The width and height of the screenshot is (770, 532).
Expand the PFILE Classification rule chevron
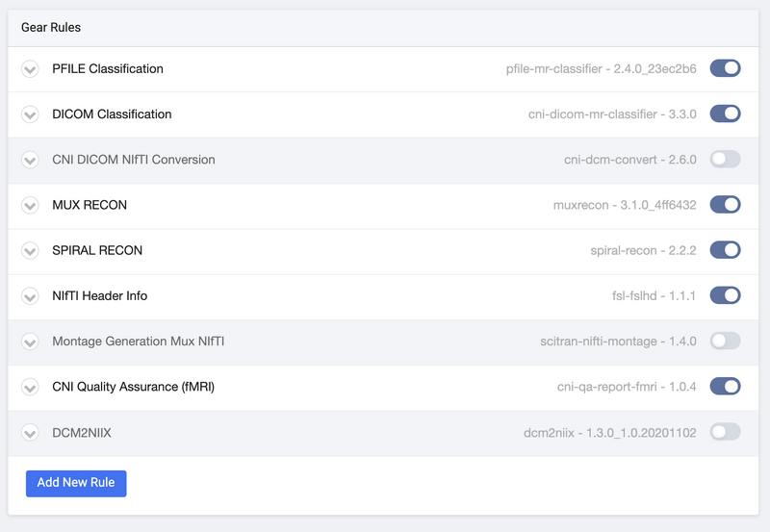tap(30, 69)
